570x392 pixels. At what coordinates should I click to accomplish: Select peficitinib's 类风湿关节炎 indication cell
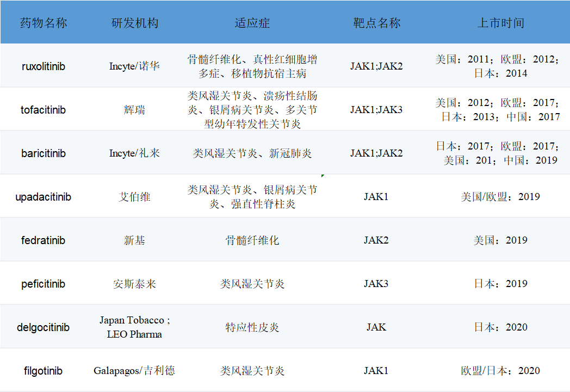(x=252, y=284)
